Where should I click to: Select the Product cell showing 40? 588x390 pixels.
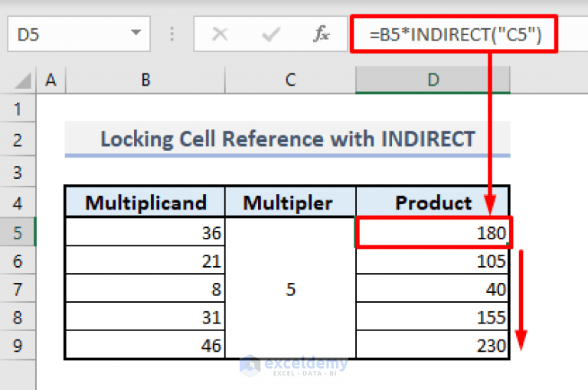point(433,289)
